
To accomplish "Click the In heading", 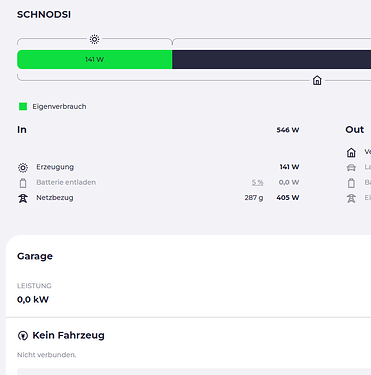I will (22, 130).
